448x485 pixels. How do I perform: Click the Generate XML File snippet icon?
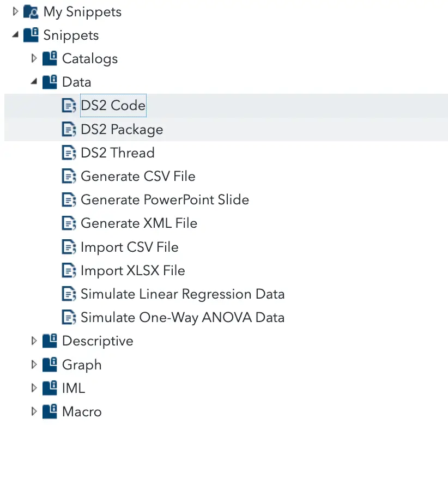pos(69,223)
